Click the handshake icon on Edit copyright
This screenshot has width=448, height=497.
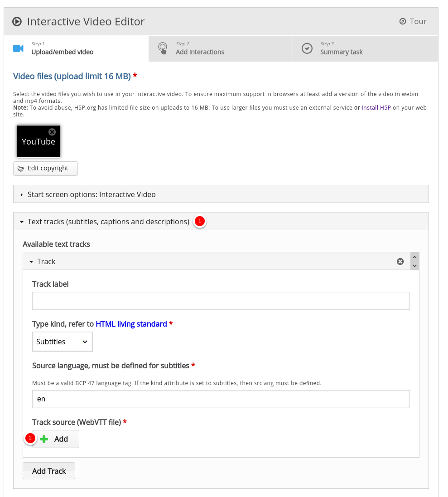coord(20,169)
